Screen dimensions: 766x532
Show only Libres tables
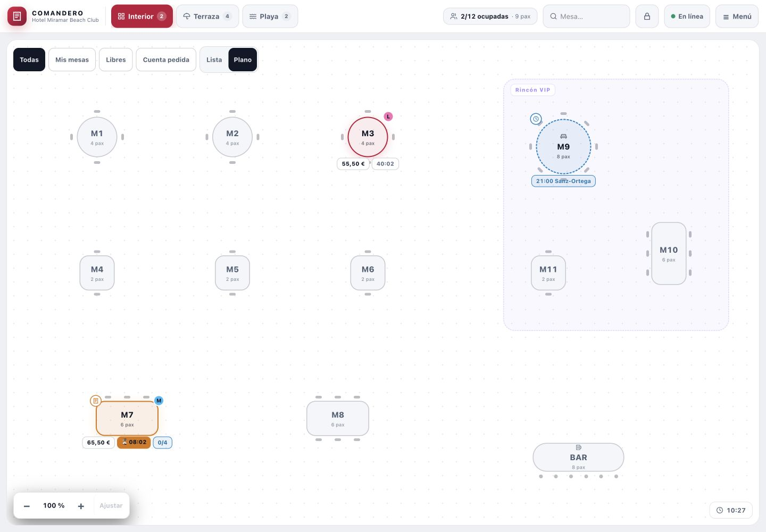(x=115, y=60)
